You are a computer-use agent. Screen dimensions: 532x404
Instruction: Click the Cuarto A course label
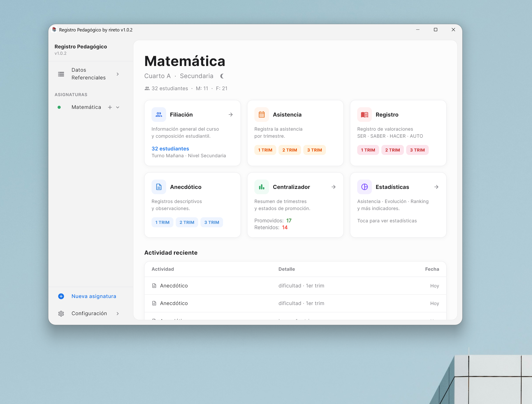pos(158,76)
